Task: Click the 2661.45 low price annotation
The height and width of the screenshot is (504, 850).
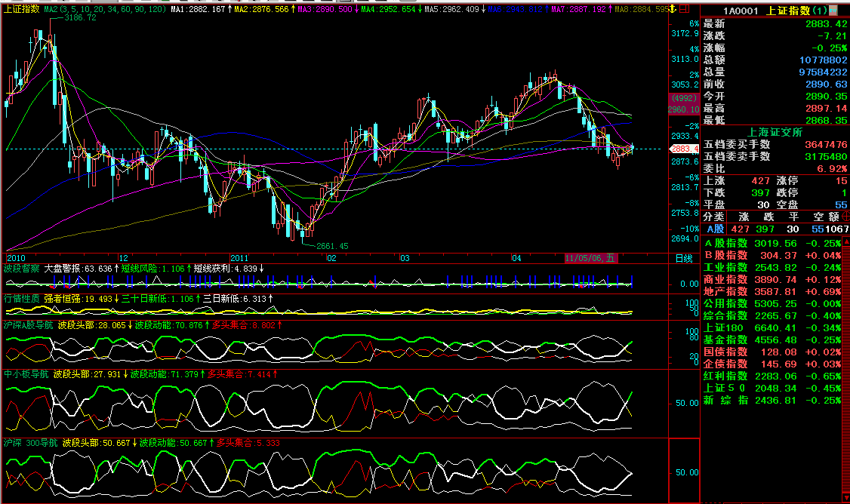Action: [332, 246]
